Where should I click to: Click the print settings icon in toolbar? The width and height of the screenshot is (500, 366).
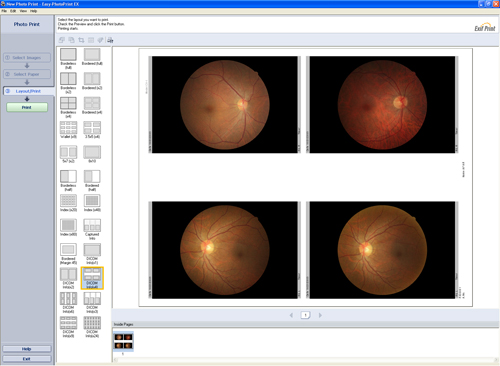click(110, 40)
